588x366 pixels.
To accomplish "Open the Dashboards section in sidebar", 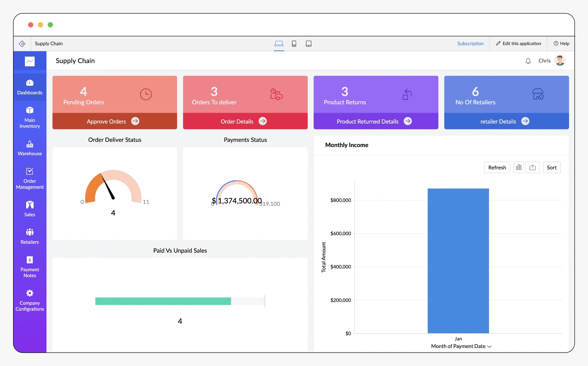I will coord(30,87).
